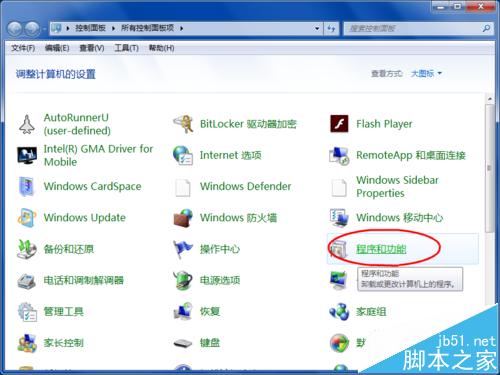This screenshot has height=375, width=500.
Task: Expand the arrow before 控制面板 breadcrumb
Action: [68, 28]
